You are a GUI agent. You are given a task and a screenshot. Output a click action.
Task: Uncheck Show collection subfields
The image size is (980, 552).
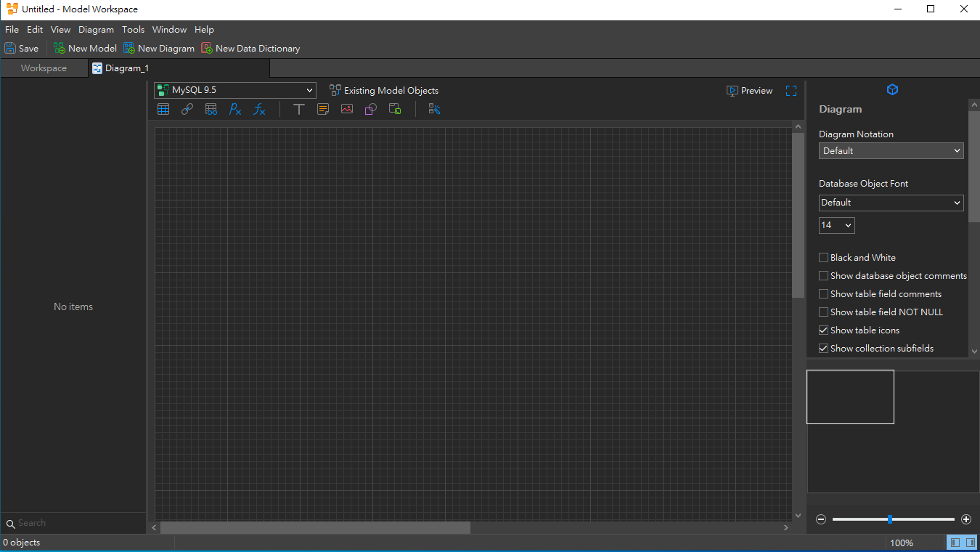pos(823,349)
